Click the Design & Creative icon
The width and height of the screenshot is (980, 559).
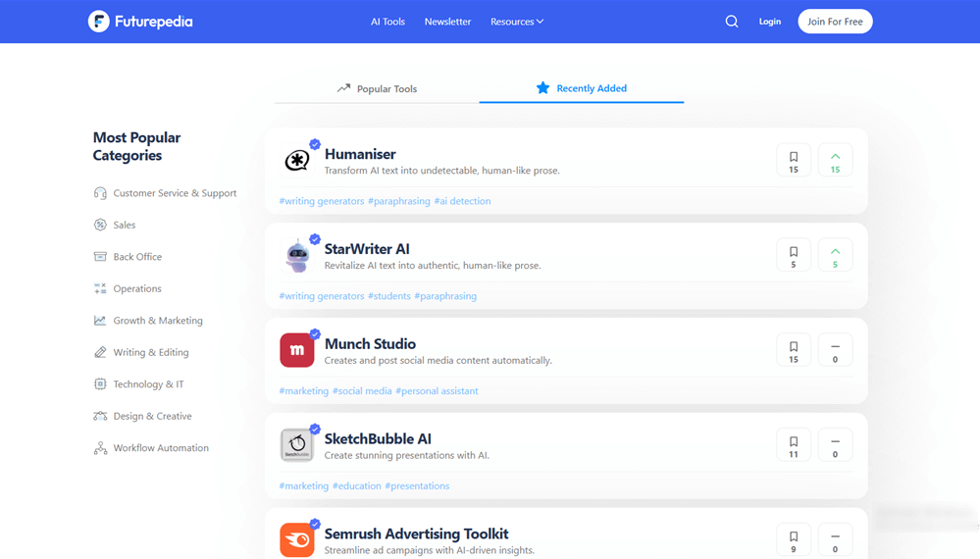click(x=100, y=416)
